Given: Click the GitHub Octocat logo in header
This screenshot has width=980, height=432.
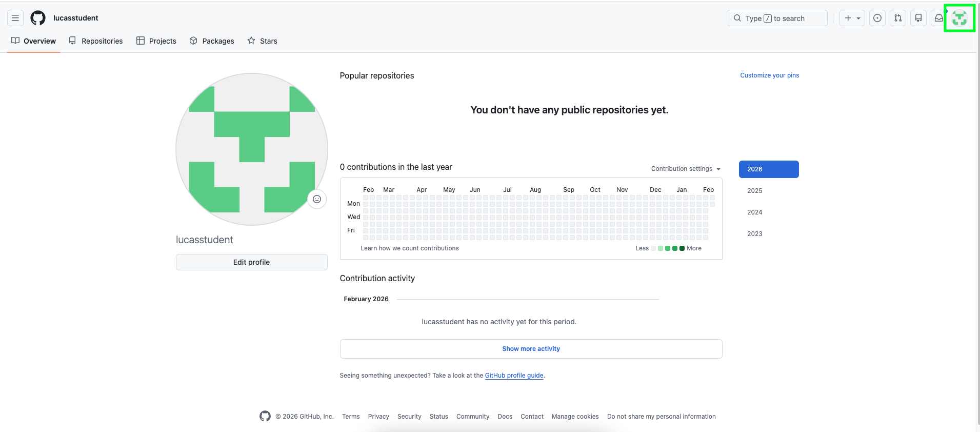Looking at the screenshot, I should click(38, 18).
